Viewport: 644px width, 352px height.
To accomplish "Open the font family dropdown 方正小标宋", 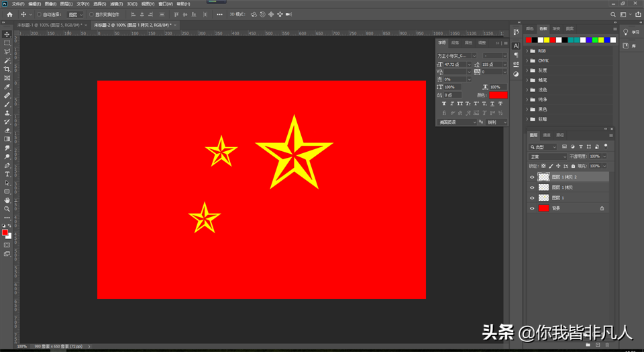I will (x=474, y=56).
